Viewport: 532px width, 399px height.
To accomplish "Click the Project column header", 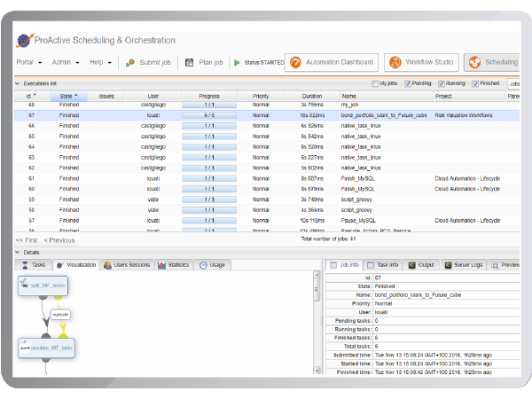I will click(x=470, y=97).
